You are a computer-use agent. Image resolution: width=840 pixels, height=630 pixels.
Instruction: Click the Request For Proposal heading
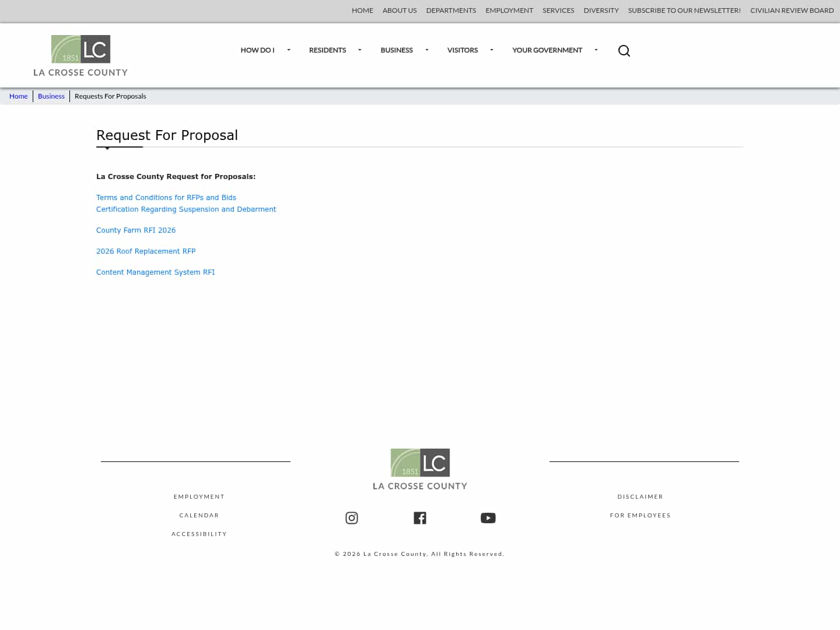pyautogui.click(x=167, y=135)
